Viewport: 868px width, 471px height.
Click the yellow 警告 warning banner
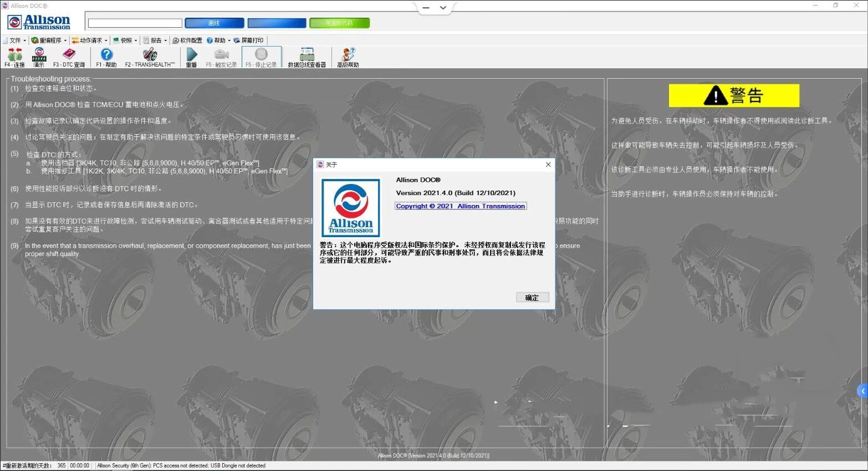(x=734, y=95)
